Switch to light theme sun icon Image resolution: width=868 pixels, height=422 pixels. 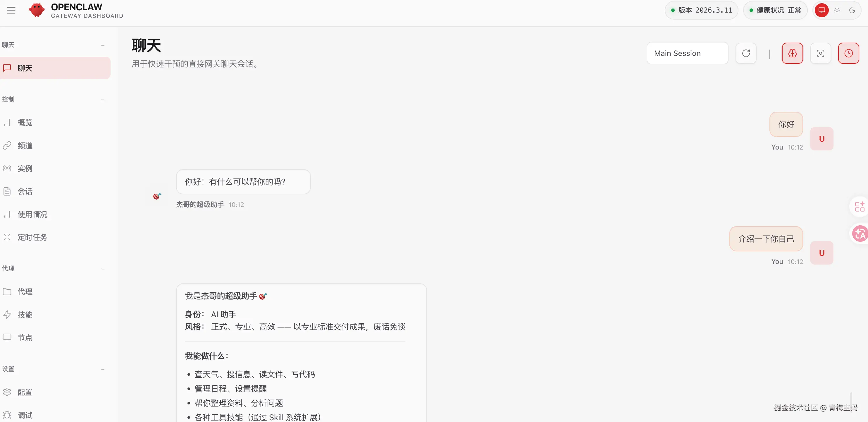(837, 10)
